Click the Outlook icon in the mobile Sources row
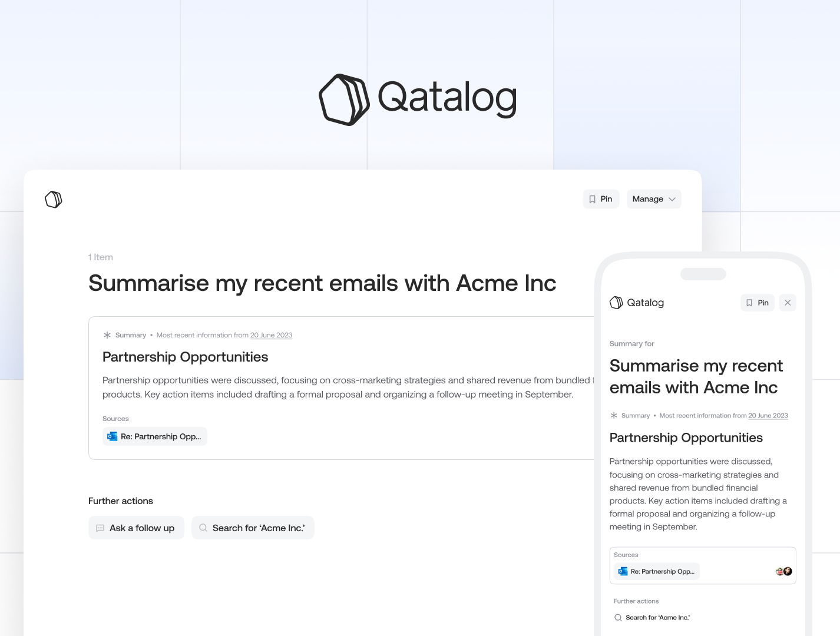 622,571
